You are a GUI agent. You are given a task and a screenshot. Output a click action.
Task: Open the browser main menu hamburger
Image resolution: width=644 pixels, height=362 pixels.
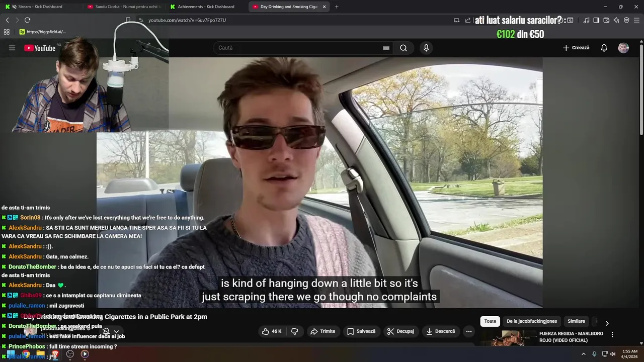637,20
